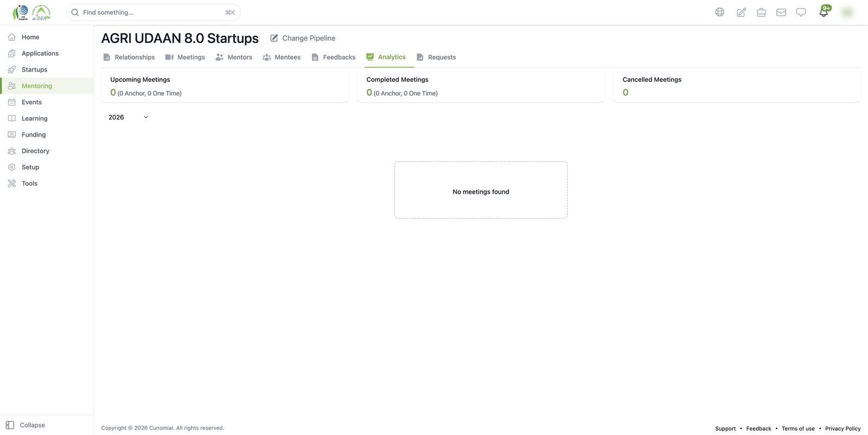Click the blurred user avatar
The image size is (868, 435).
pyautogui.click(x=847, y=12)
